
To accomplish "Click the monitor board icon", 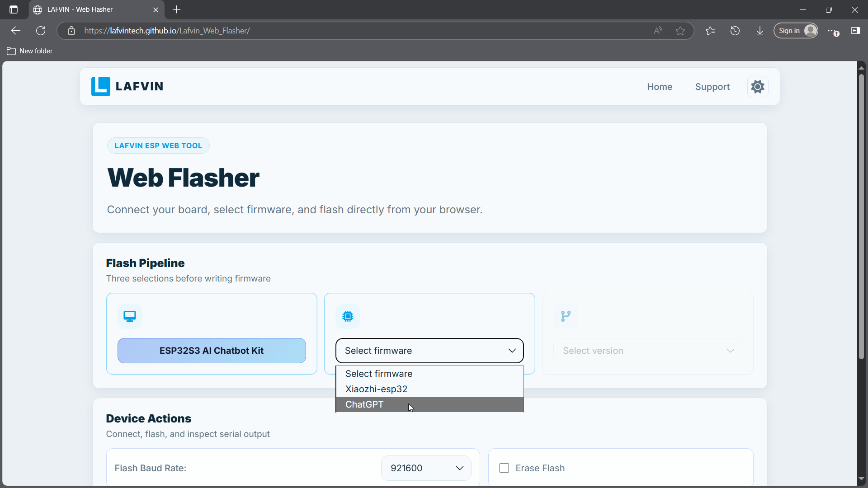I will [130, 316].
